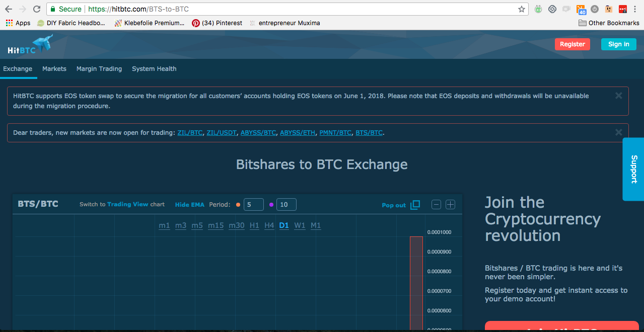Open the Support side tab

(x=633, y=169)
